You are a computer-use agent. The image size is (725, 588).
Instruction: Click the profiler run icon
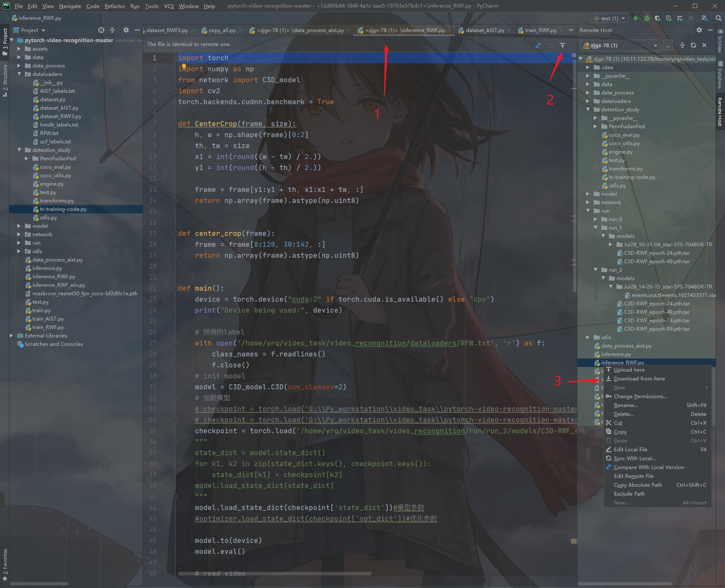tap(669, 18)
